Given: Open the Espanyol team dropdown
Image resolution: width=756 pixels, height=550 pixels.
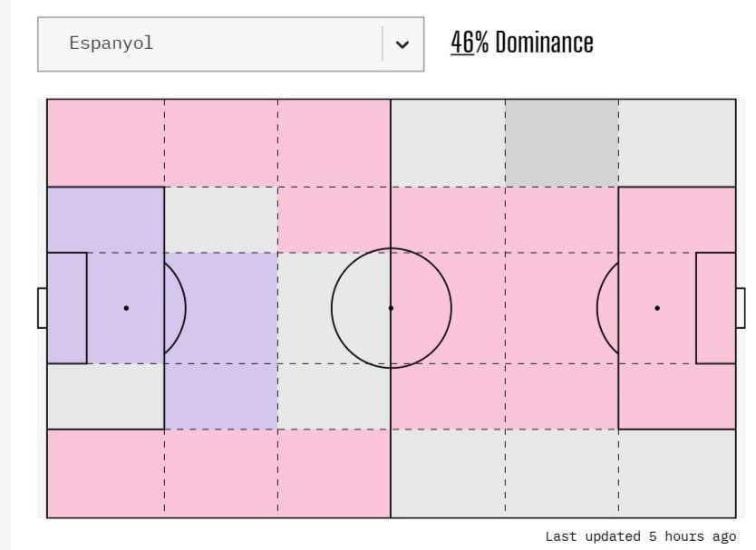Looking at the screenshot, I should [x=208, y=43].
